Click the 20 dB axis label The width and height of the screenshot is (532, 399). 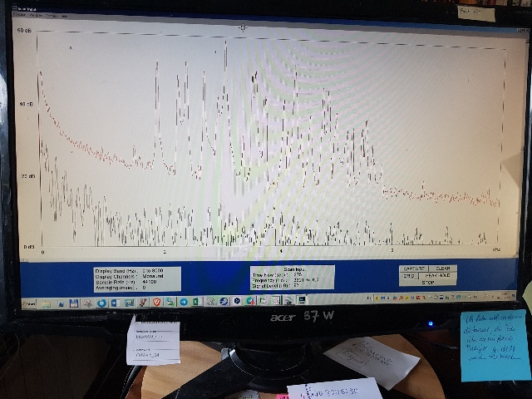tap(27, 176)
